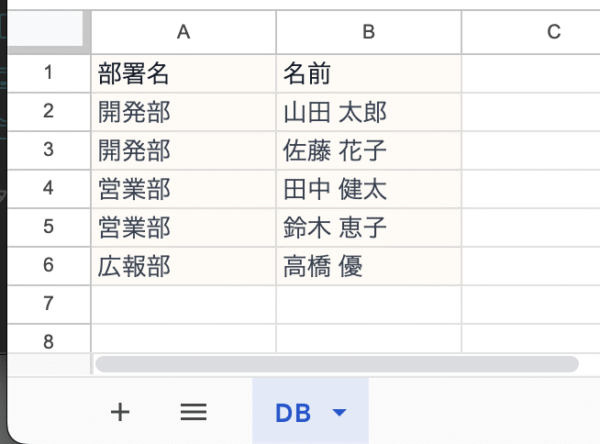
Task: Click the cell with 田中 健太
Action: tap(368, 189)
